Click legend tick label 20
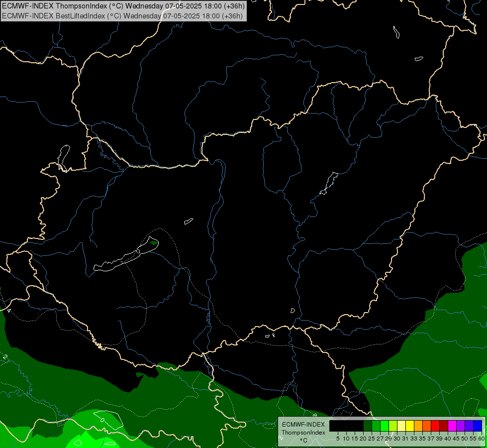 [x=363, y=439]
